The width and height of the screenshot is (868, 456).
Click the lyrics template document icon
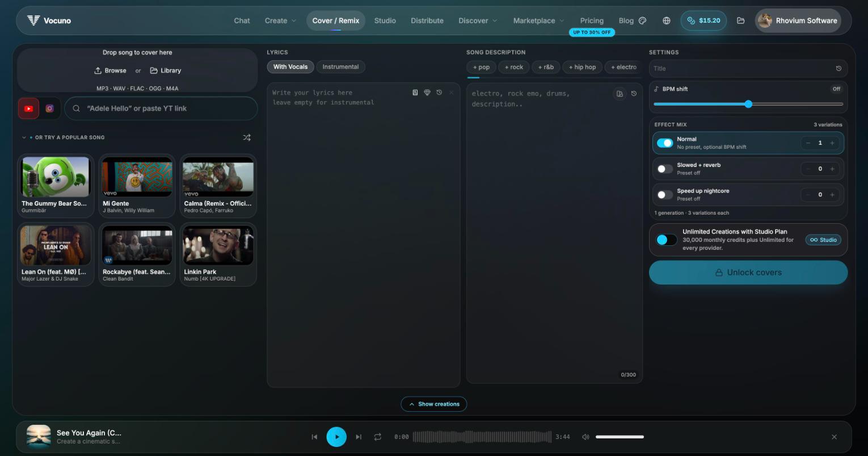[x=415, y=93]
